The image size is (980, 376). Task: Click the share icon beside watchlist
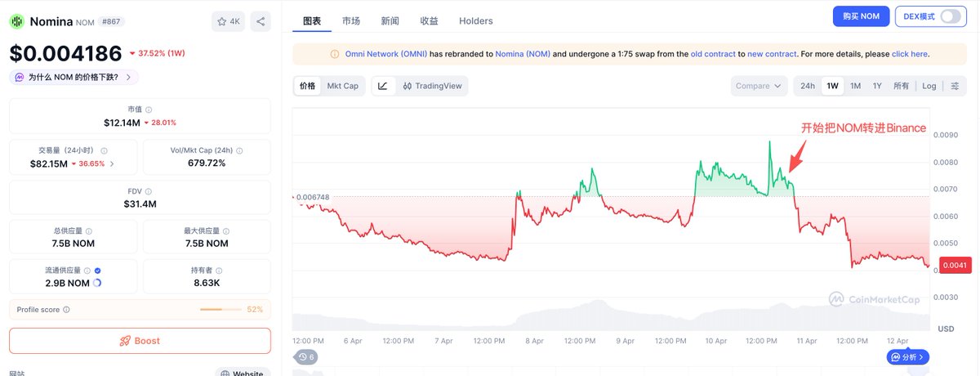[260, 21]
